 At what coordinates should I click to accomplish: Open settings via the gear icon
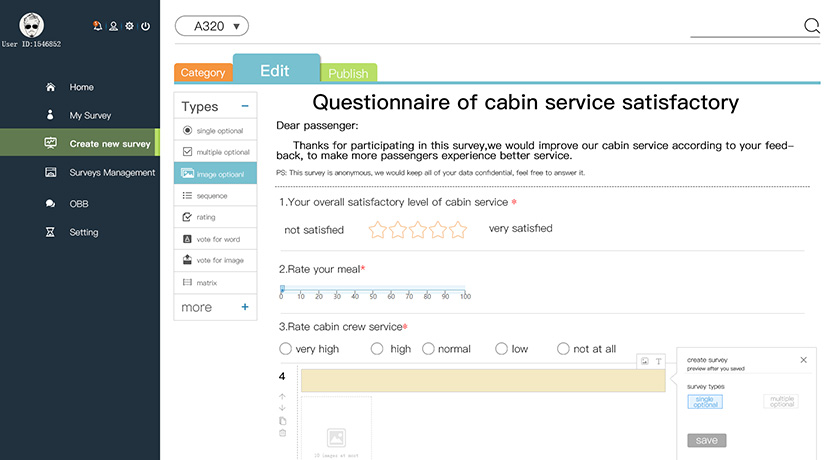(x=129, y=26)
